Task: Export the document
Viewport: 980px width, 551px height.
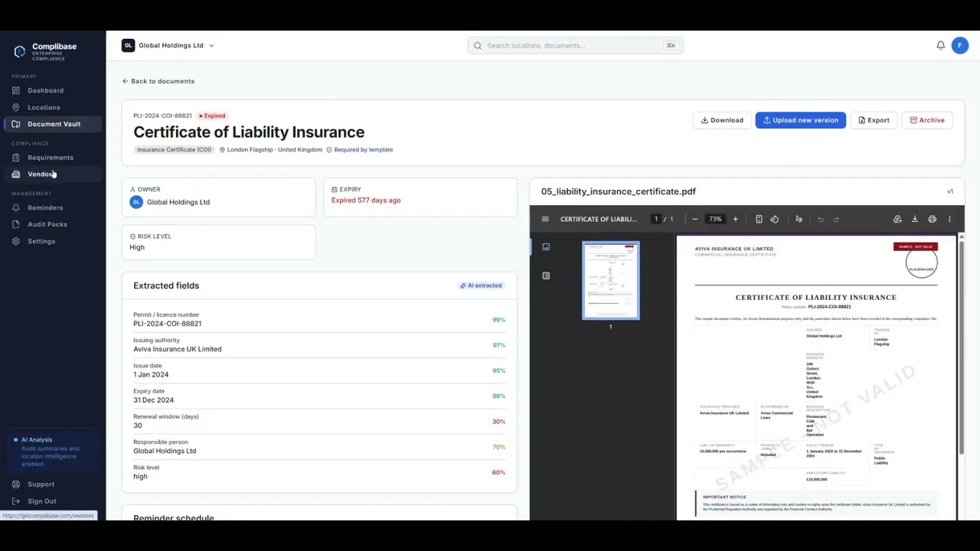Action: [874, 120]
